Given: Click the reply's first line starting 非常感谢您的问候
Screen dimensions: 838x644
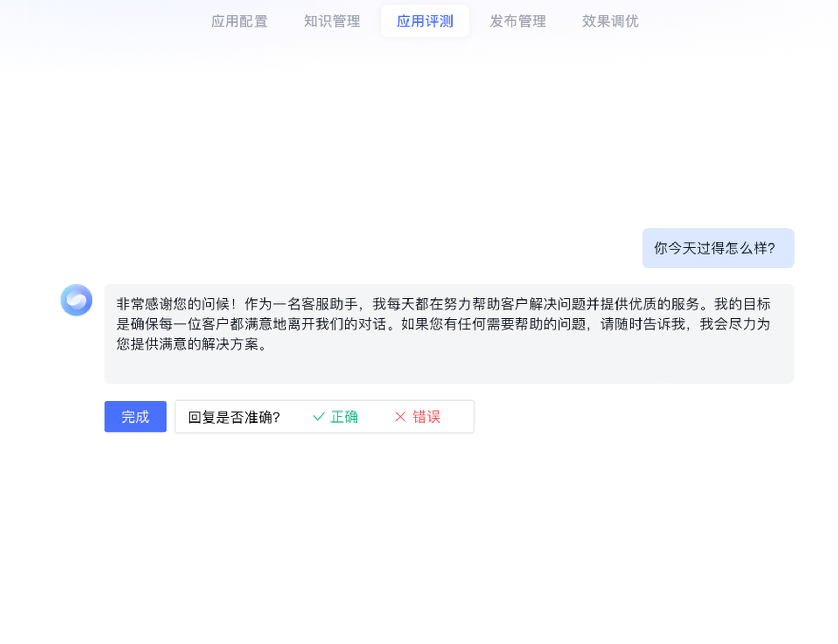Looking at the screenshot, I should [x=443, y=304].
